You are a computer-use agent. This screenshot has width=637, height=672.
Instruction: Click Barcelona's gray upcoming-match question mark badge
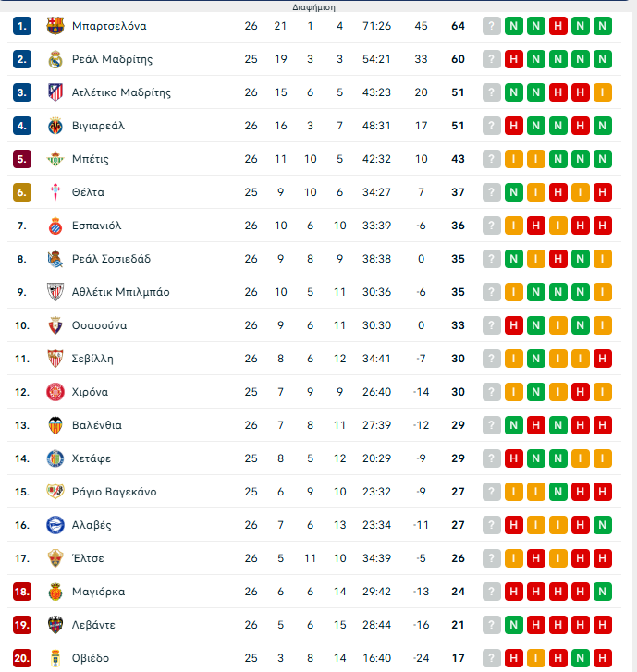[492, 26]
